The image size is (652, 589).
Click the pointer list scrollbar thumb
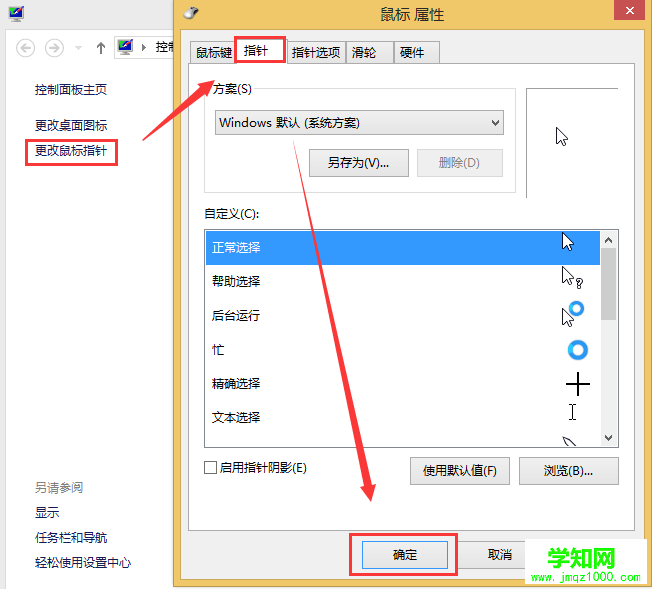coord(608,284)
